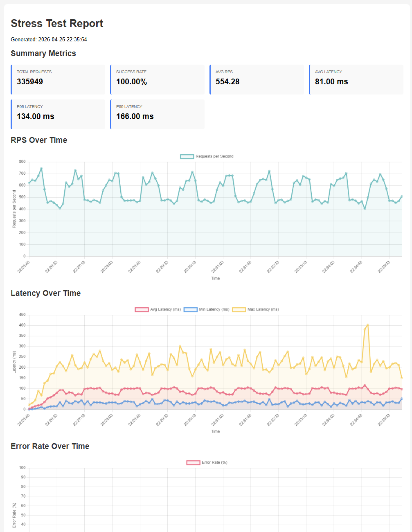
Task: Toggle the Avg Latency (ms) legend entry
Action: tap(158, 309)
